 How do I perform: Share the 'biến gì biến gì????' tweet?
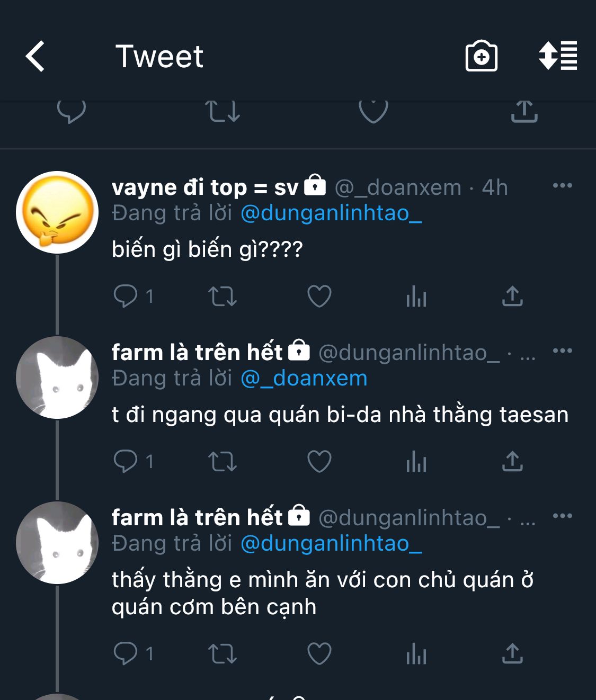pos(512,296)
